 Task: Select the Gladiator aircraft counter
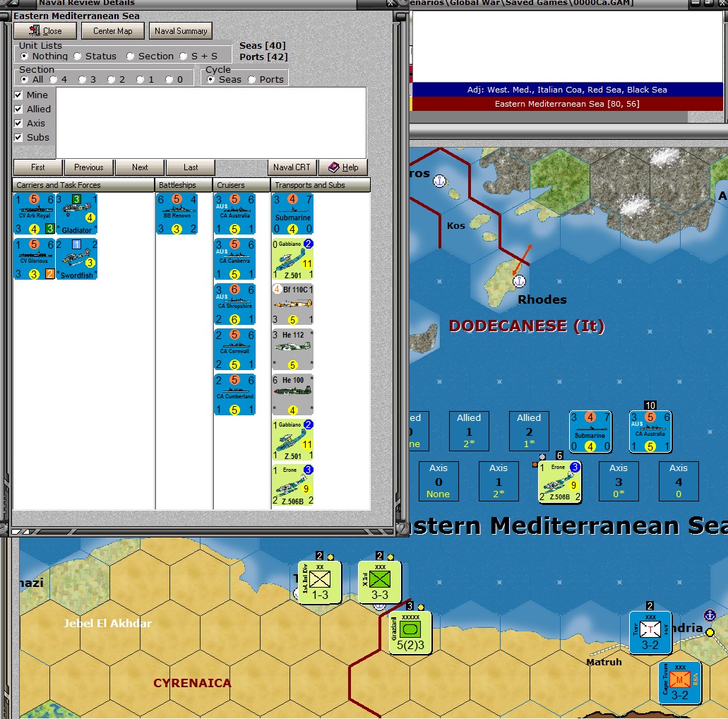pos(76,214)
